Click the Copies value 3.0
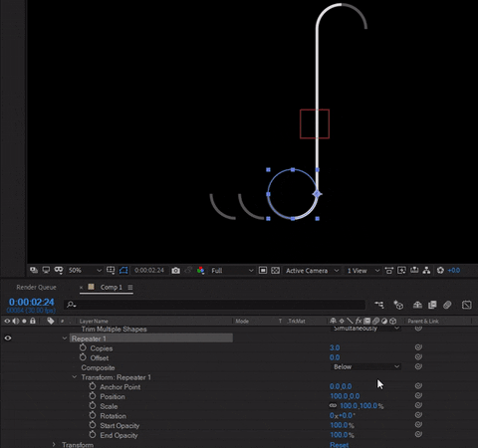478x448 pixels. pos(335,347)
